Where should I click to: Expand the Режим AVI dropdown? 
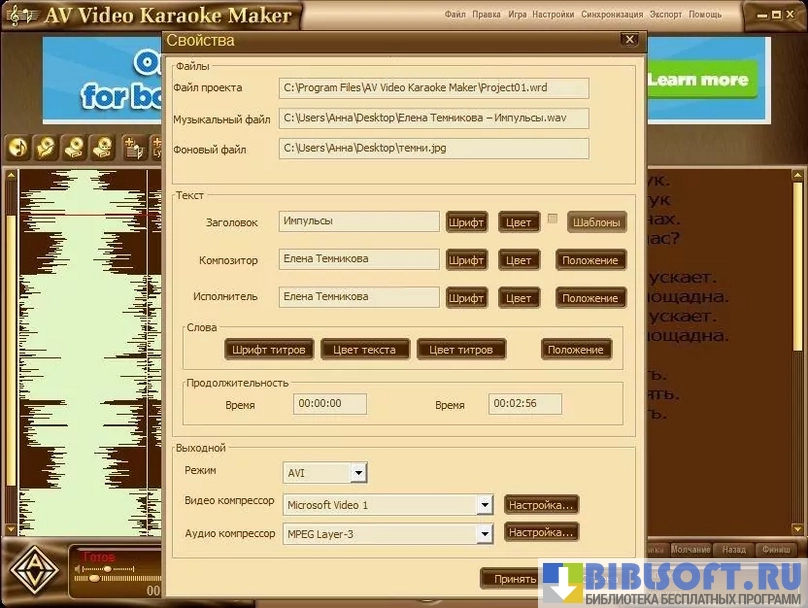[358, 473]
